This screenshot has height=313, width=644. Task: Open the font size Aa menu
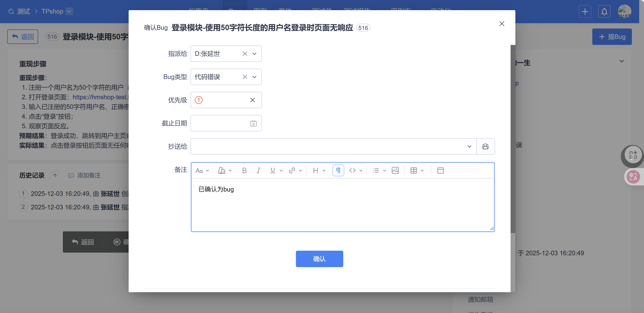click(x=202, y=171)
